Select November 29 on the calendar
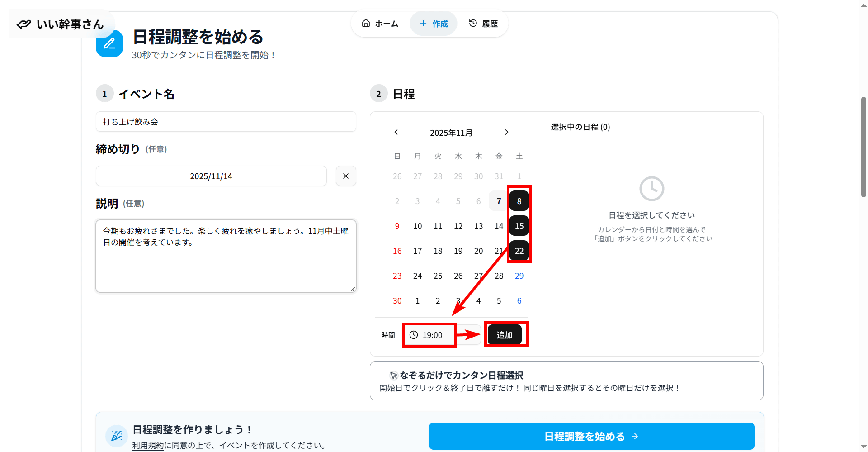Screen dimensions: 868x452 pos(519,276)
